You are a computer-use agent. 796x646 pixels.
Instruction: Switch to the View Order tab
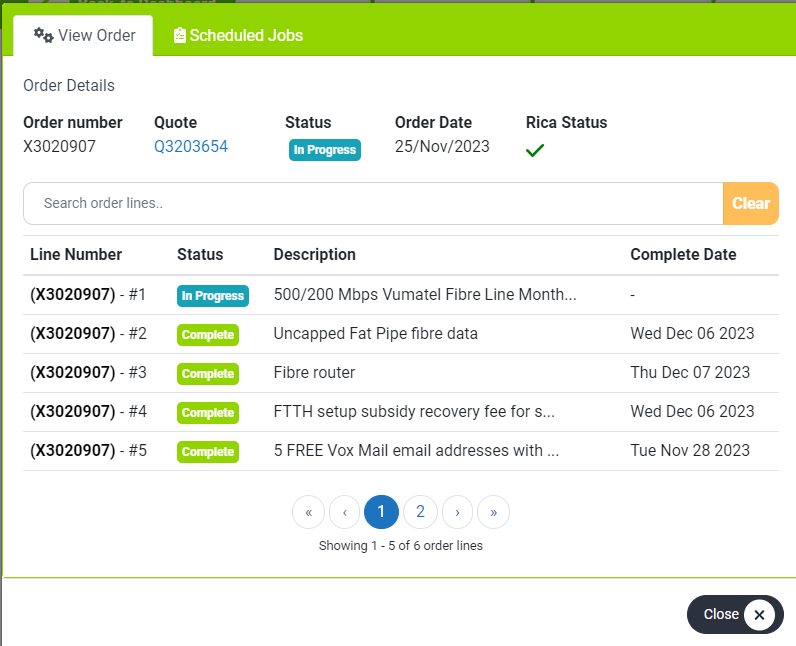[83, 36]
